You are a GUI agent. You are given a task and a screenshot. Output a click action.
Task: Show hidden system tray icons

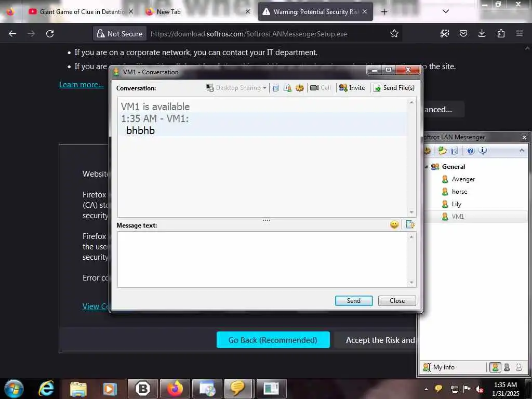(426, 389)
